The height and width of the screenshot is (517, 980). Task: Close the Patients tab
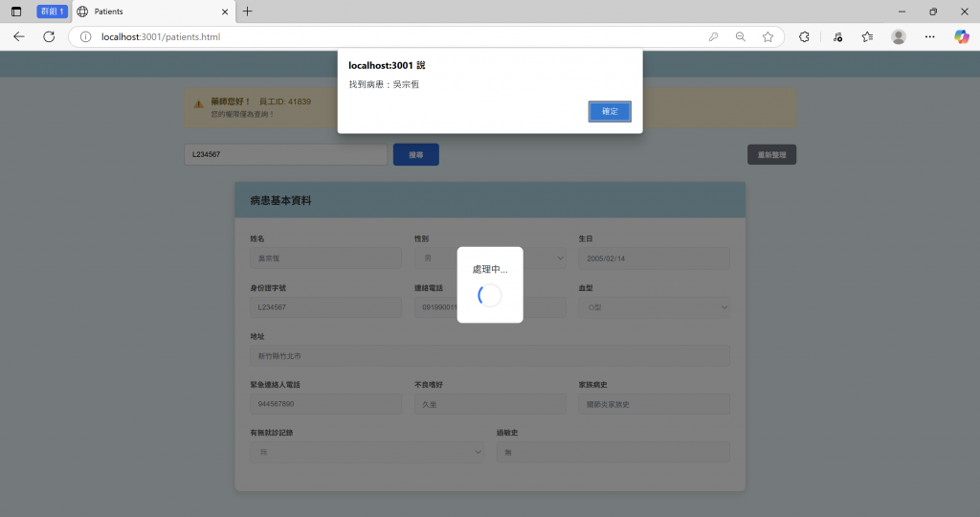(x=225, y=11)
